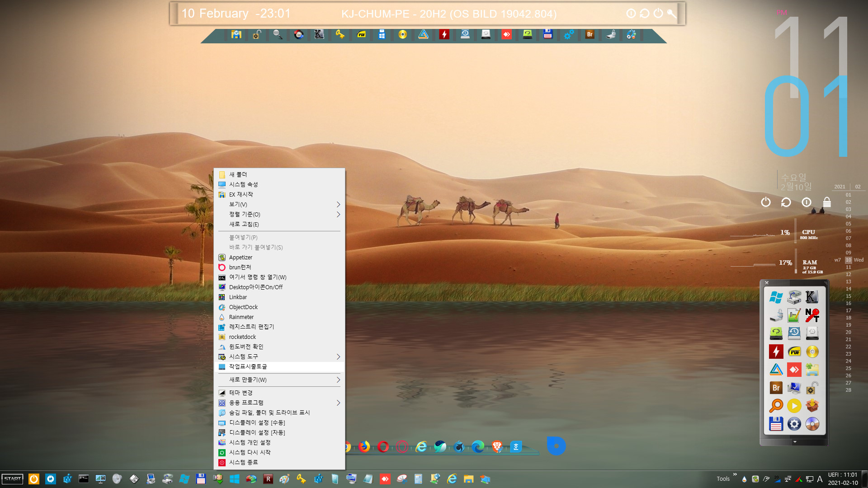
Task: Click the highlighted day 10 in the Rainmeter calendar
Action: 849,260
